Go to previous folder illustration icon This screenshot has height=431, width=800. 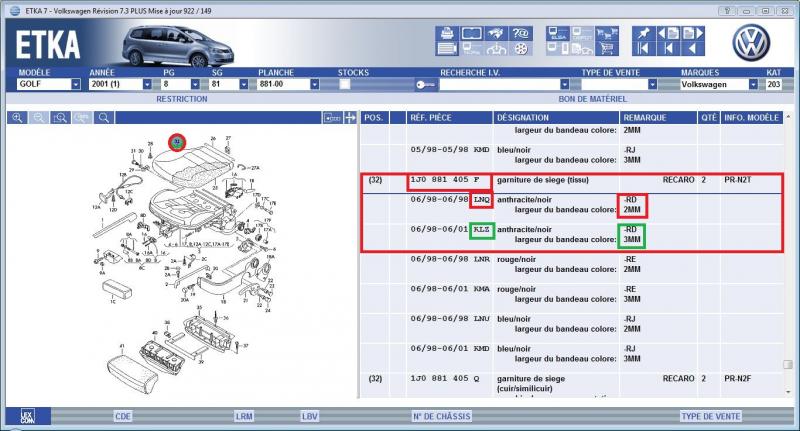click(x=668, y=33)
